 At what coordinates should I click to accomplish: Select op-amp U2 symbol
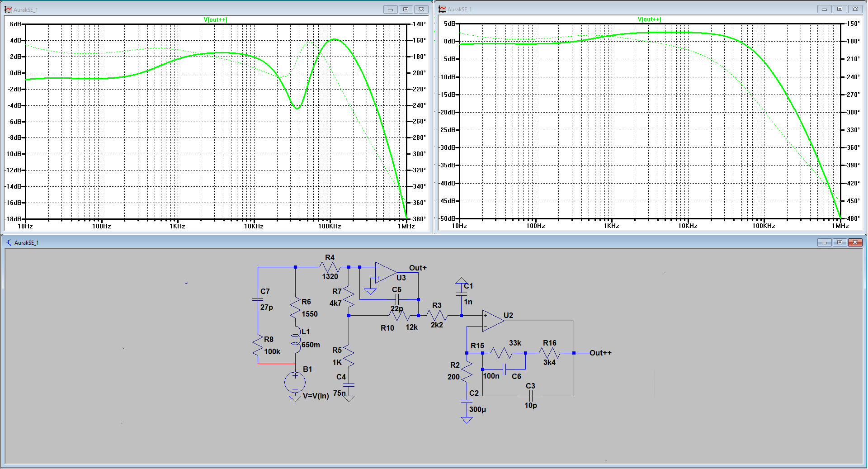click(x=493, y=321)
